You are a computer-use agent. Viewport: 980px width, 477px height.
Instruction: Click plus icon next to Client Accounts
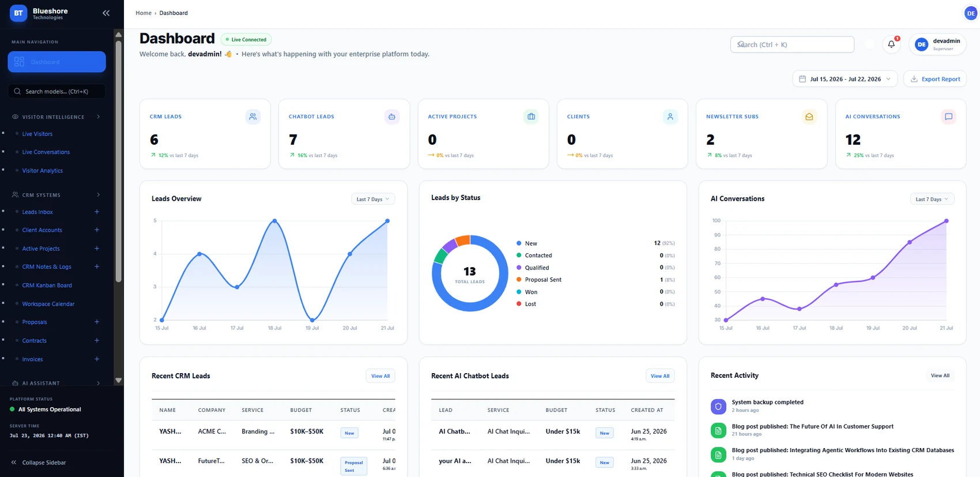97,230
